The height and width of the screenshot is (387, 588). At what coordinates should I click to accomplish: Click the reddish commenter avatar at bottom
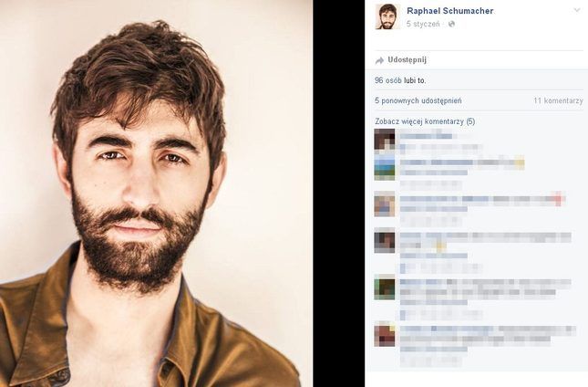point(385,335)
